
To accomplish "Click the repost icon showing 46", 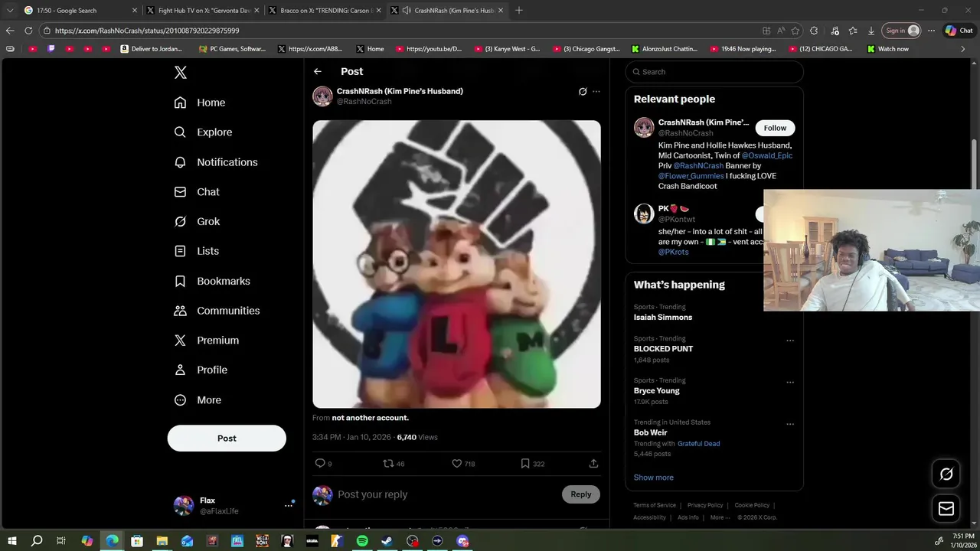I will 394,463.
